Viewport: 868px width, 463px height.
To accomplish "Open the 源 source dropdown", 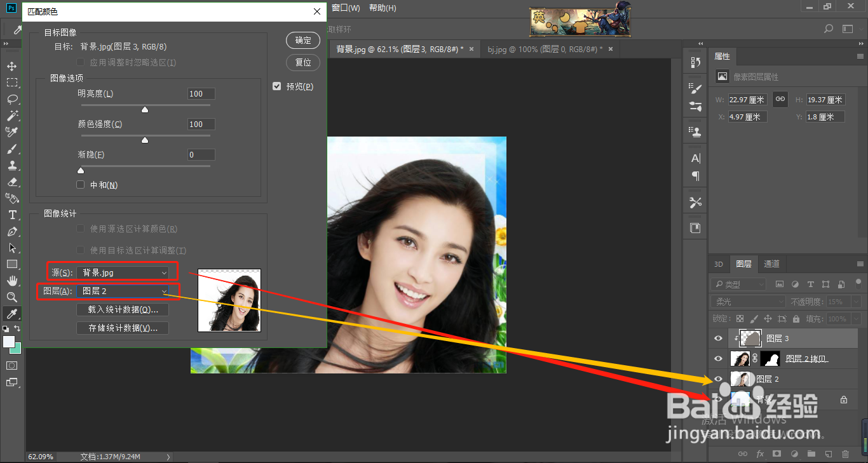I will pyautogui.click(x=124, y=272).
